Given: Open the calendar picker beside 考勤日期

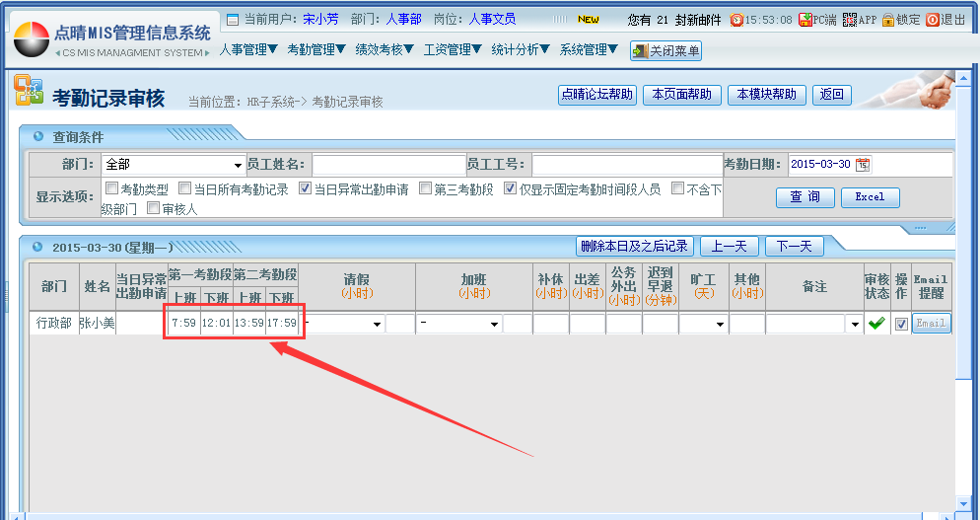Looking at the screenshot, I should pos(863,165).
